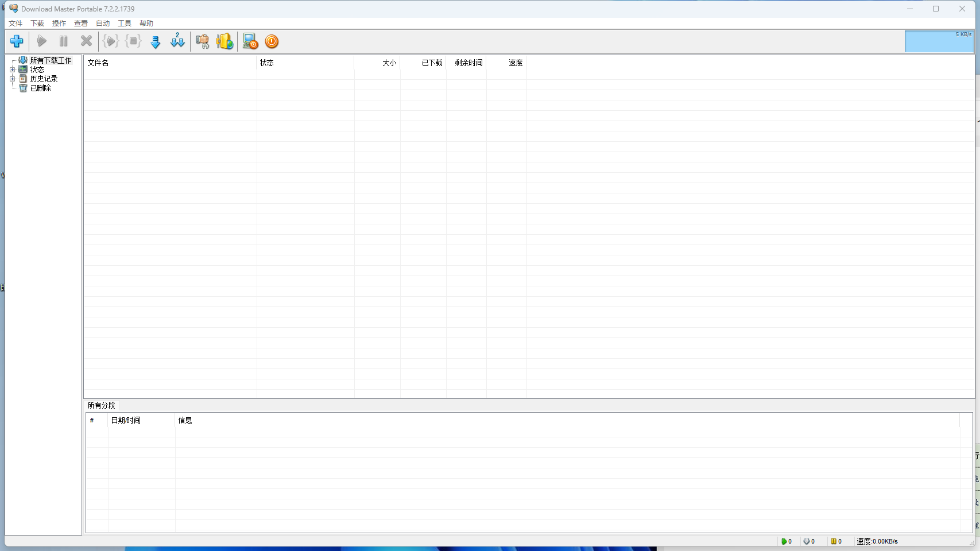Expand the 状态 tree node
Screen dimensions: 980x551
coord(12,69)
